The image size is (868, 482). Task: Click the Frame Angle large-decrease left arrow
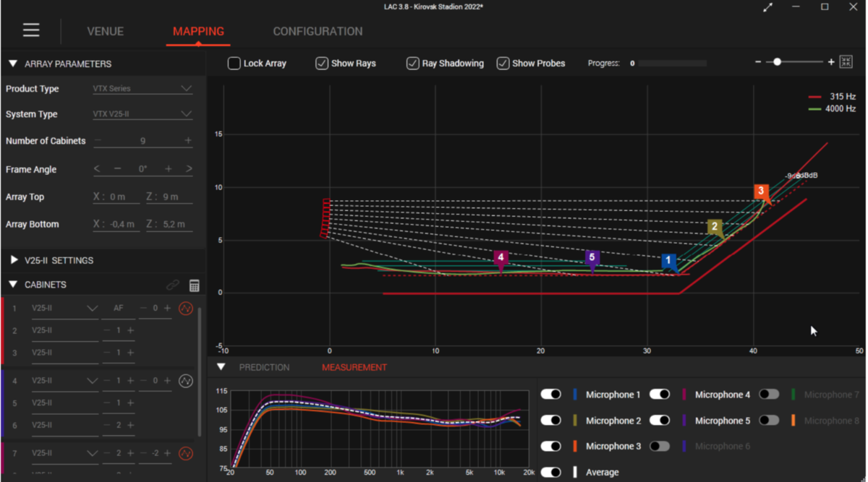pos(98,169)
